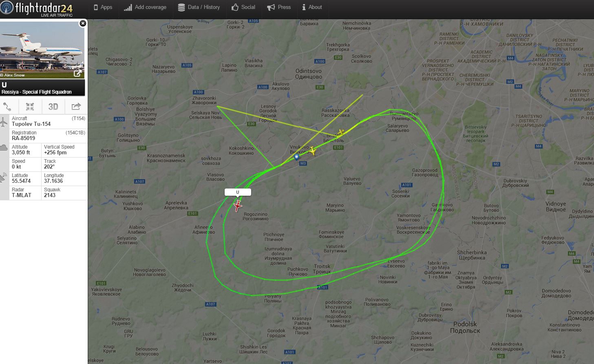Open the Apps menu

(x=103, y=7)
